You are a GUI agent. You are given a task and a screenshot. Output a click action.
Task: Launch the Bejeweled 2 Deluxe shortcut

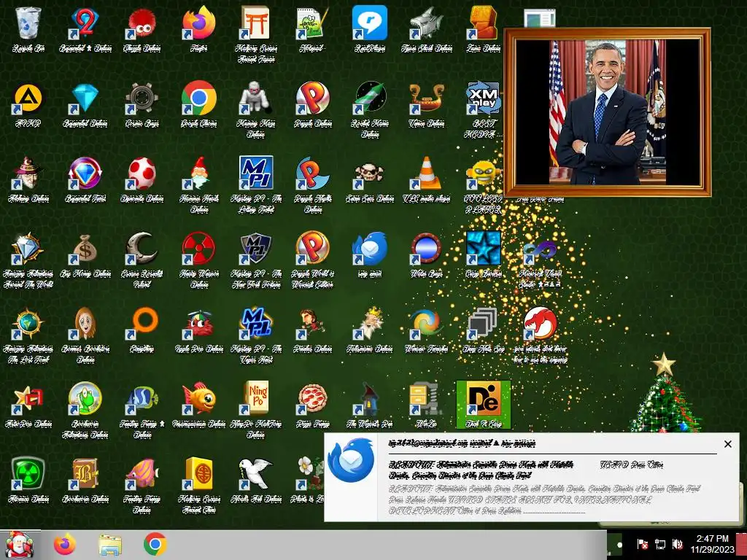(x=85, y=23)
